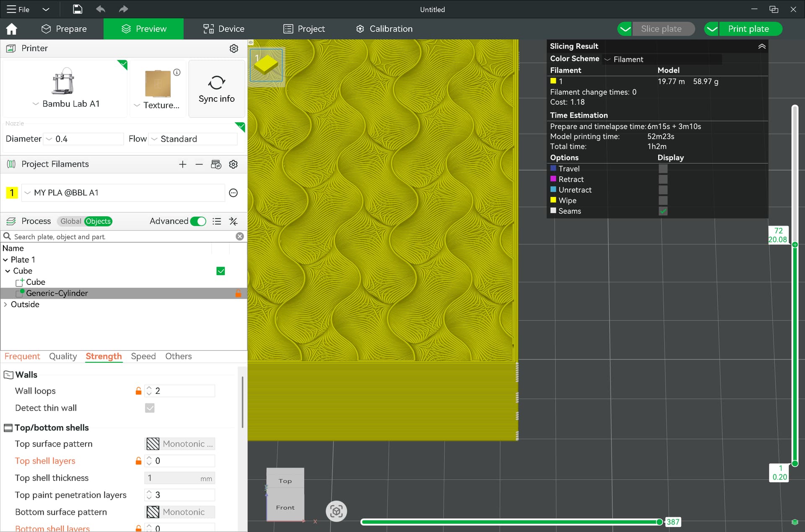Open Slice plate dropdown arrow
This screenshot has width=805, height=532.
pos(625,29)
